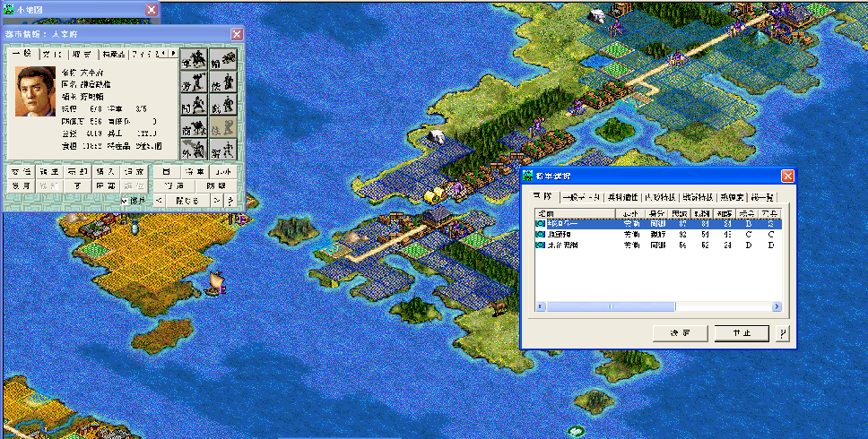Image resolution: width=868 pixels, height=439 pixels.
Task: Click the eye icon of the third officer row
Action: click(x=541, y=245)
